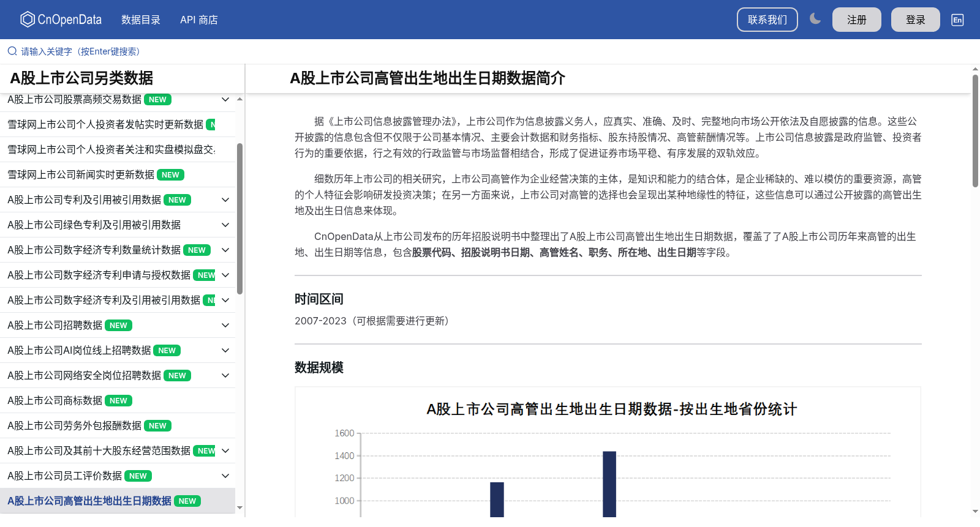Expand A股上市公司数字经济专利数量统计数据 chevron
Screen dimensions: 980x527
click(225, 250)
